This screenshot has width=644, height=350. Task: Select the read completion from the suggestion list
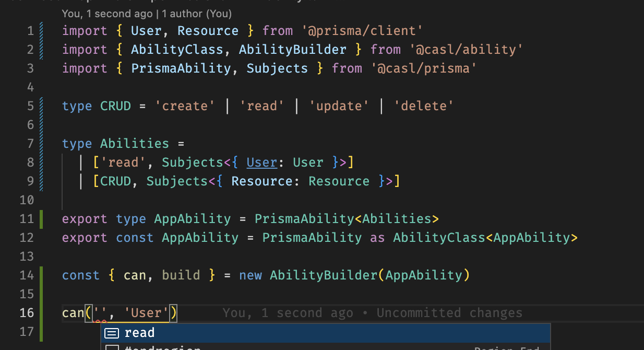click(x=141, y=333)
